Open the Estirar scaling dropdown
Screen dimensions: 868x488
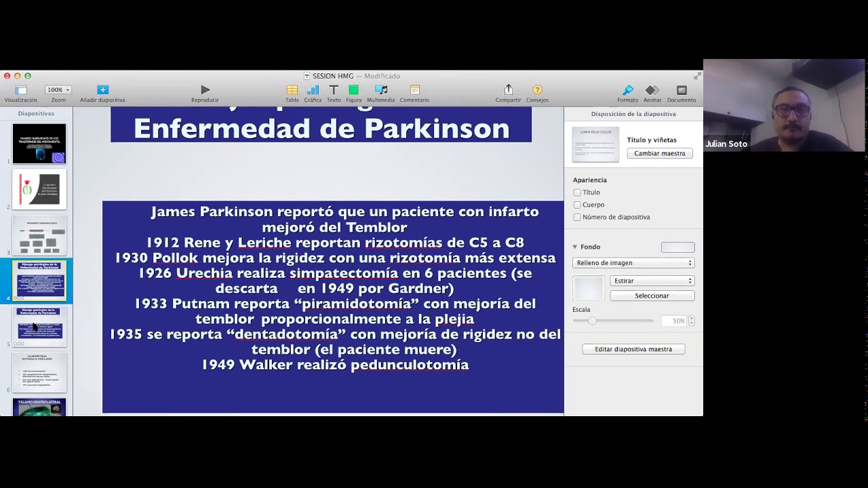652,281
